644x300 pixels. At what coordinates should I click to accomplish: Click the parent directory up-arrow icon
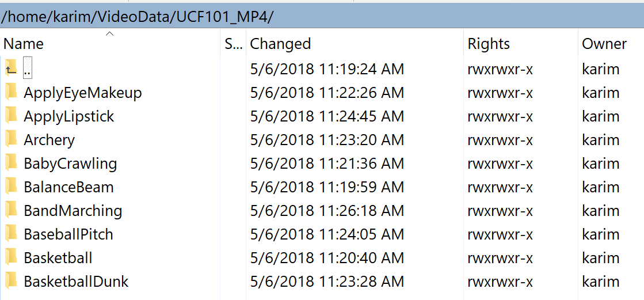(11, 69)
